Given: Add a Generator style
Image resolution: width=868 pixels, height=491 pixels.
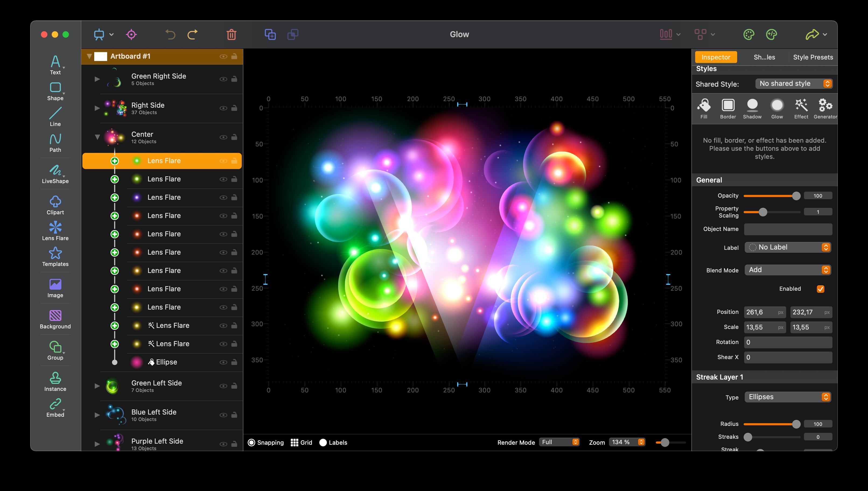Looking at the screenshot, I should 825,108.
